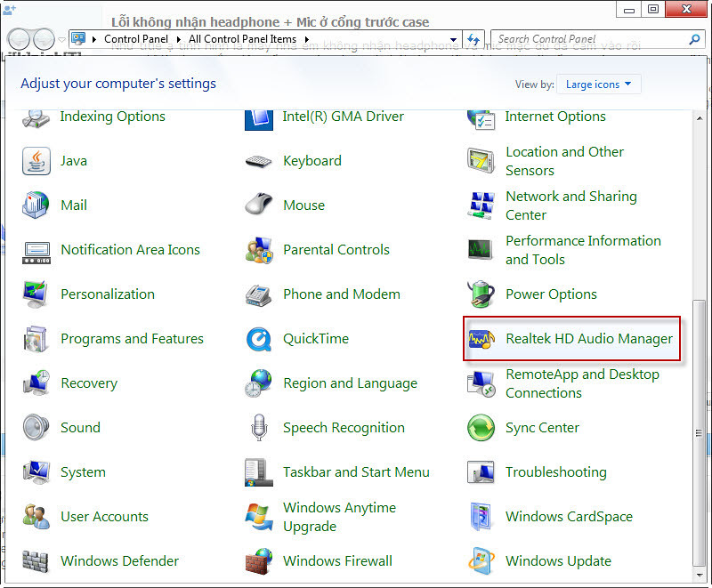Open the Sound speaker icon
The height and width of the screenshot is (588, 712).
(36, 427)
